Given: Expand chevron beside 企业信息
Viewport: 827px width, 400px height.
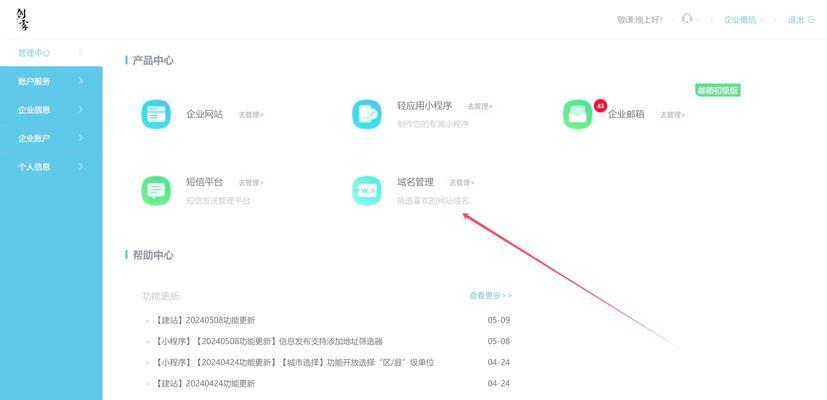Looking at the screenshot, I should point(81,109).
